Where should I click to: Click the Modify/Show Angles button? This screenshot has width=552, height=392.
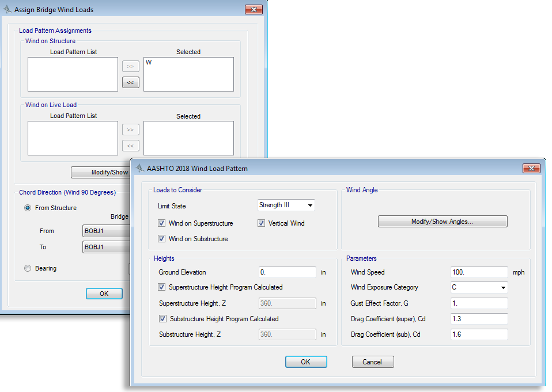click(443, 222)
